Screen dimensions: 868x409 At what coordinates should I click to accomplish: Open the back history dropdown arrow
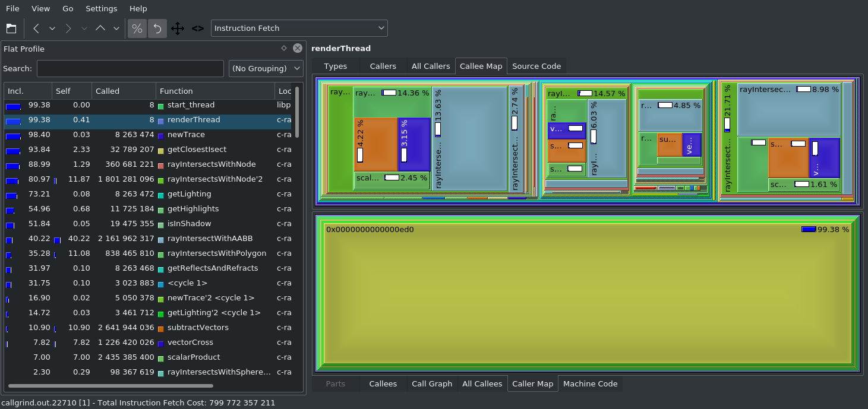[52, 28]
